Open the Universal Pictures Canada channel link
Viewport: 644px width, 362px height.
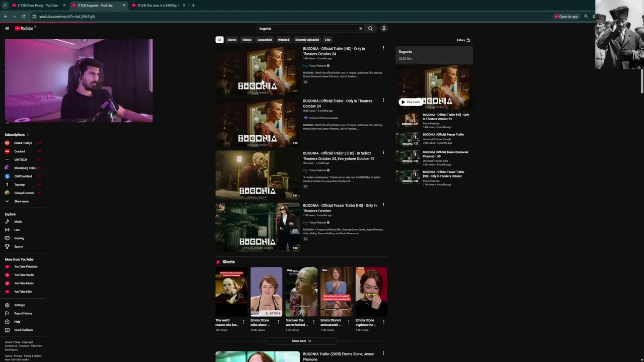tap(324, 118)
